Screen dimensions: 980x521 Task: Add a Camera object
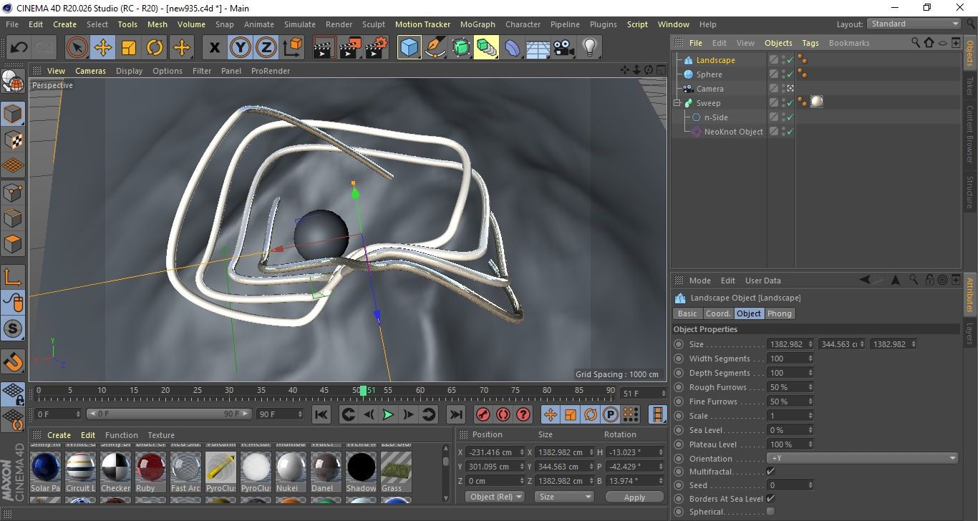pyautogui.click(x=564, y=48)
